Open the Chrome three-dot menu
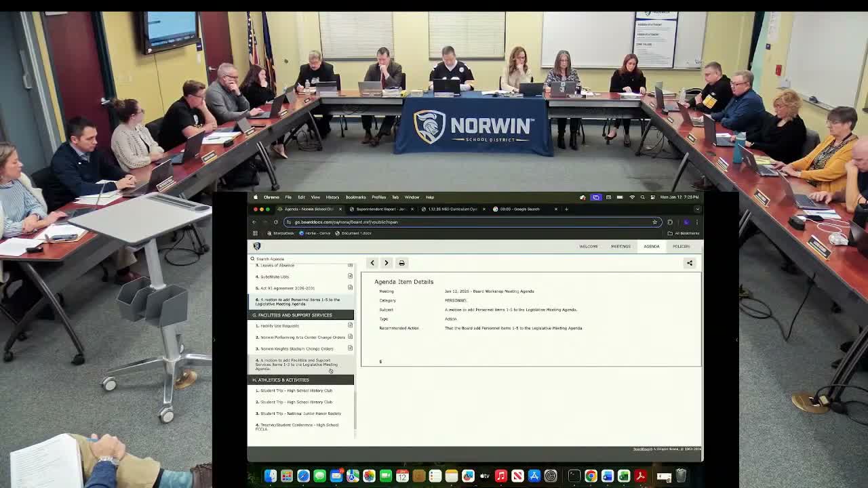The height and width of the screenshot is (488, 868). coord(696,222)
